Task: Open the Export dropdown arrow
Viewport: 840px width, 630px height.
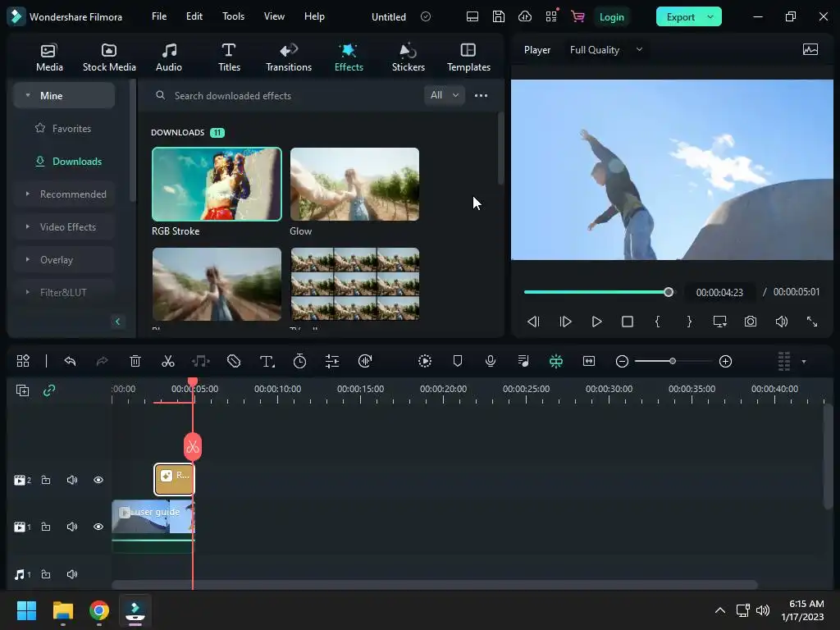Action: 711,17
